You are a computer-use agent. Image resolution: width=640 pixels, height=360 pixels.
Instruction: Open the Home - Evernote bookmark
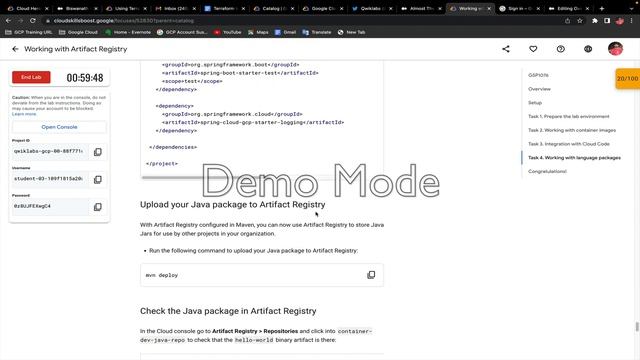point(128,32)
